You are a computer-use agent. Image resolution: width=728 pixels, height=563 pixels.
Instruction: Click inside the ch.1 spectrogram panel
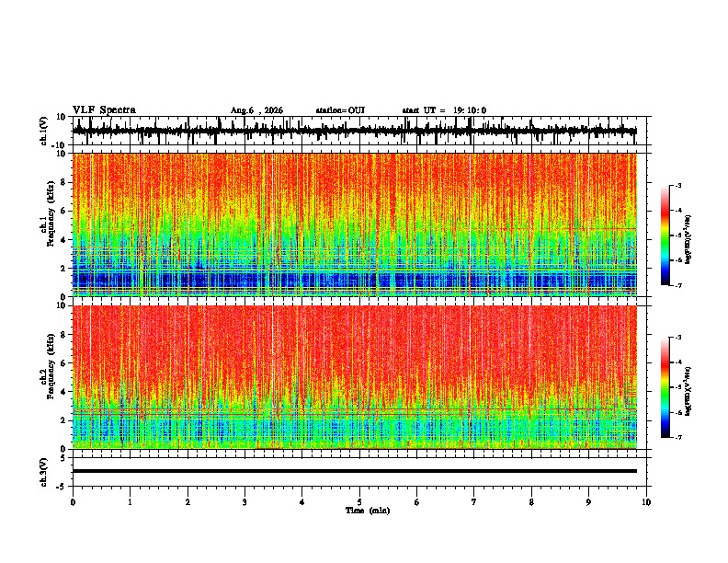click(x=354, y=224)
